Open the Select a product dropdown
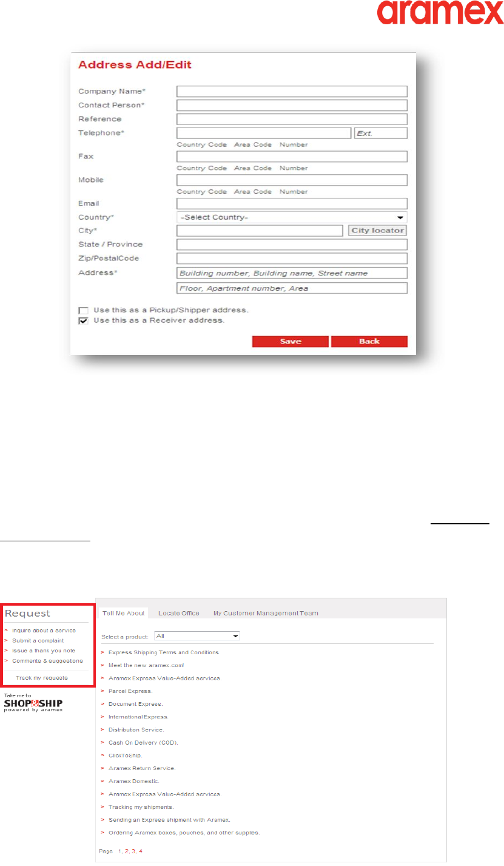Image resolution: width=504 pixels, height=866 pixels. 197,636
